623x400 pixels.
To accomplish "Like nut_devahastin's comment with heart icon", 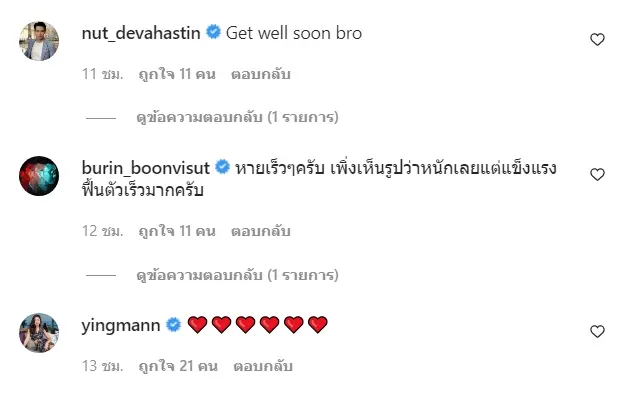I will coord(597,39).
